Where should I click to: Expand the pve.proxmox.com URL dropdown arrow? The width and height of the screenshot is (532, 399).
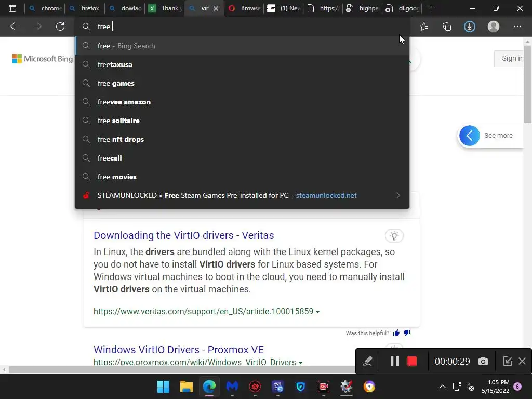[300, 363]
